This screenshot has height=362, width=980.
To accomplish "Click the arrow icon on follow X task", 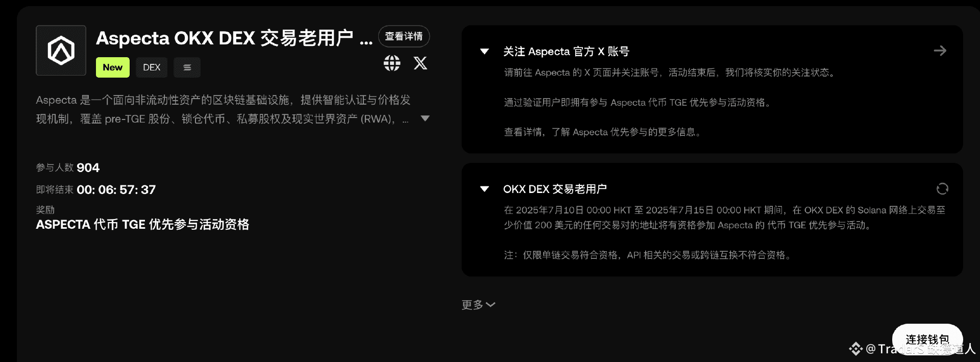I will pos(940,51).
